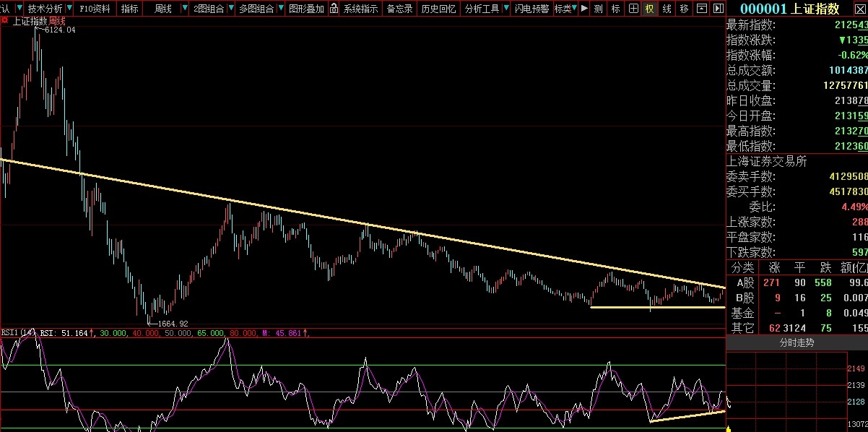Image resolution: width=868 pixels, height=432 pixels.
Task: Click the 平盘家数 row
Action: point(797,238)
